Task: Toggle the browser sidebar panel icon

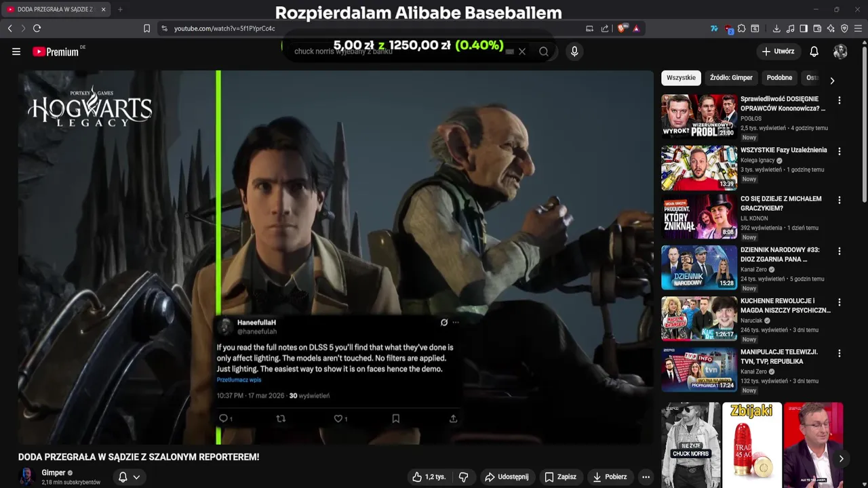Action: pyautogui.click(x=804, y=28)
